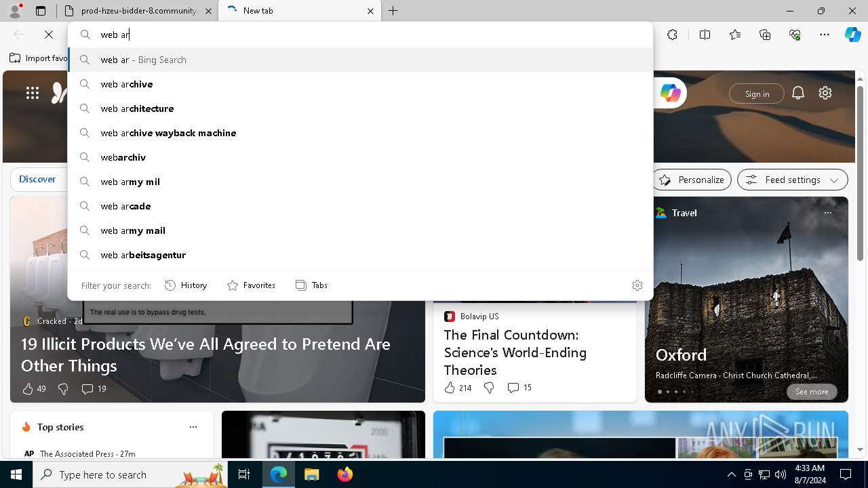868x488 pixels.
Task: Click the Sign in button
Action: click(757, 94)
